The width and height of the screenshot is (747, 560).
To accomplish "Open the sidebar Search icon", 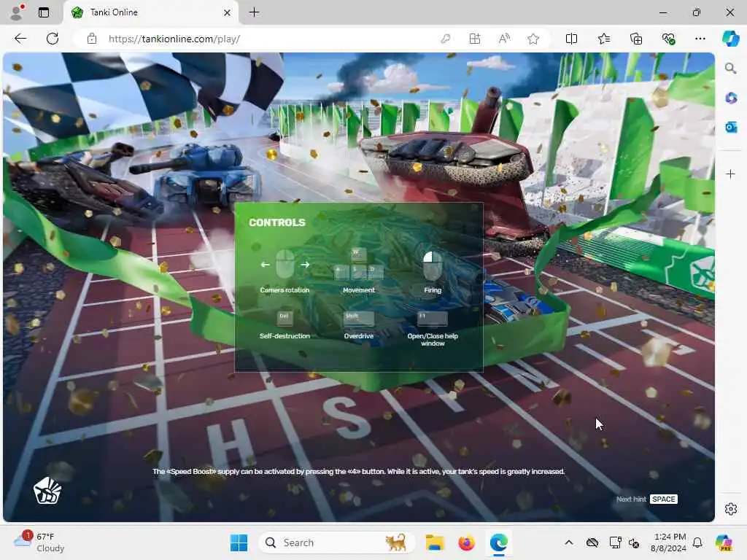I will pyautogui.click(x=730, y=69).
